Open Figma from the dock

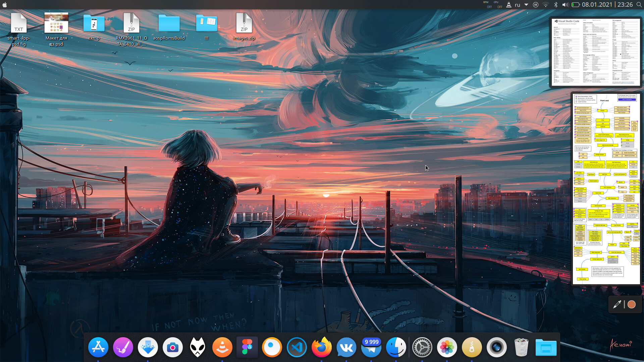coord(247,347)
